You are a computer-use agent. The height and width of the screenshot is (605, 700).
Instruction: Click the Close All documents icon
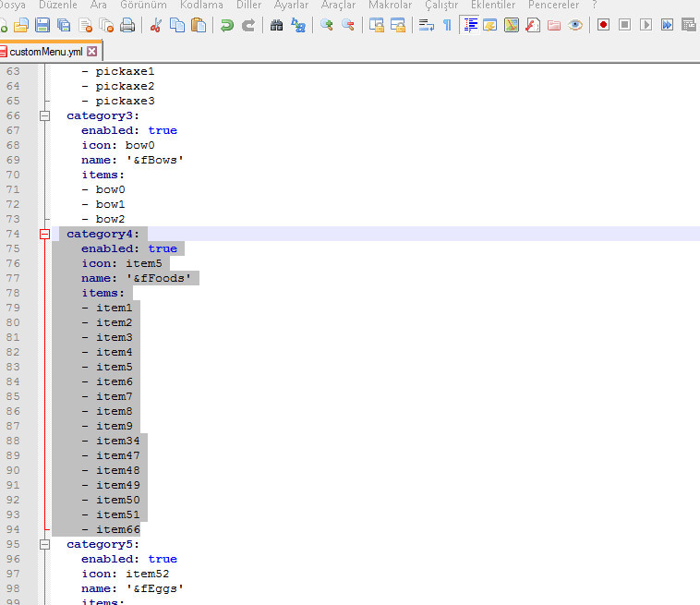pyautogui.click(x=106, y=25)
